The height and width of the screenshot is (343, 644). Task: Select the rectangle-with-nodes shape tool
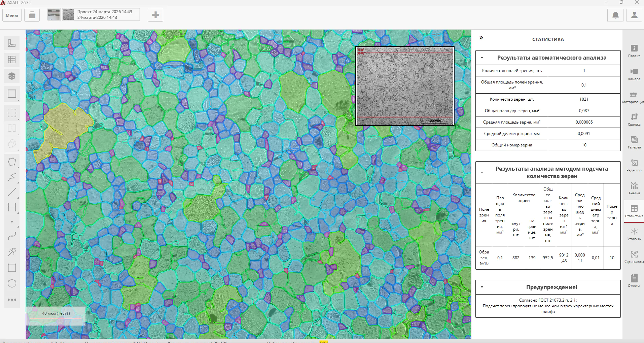(12, 268)
